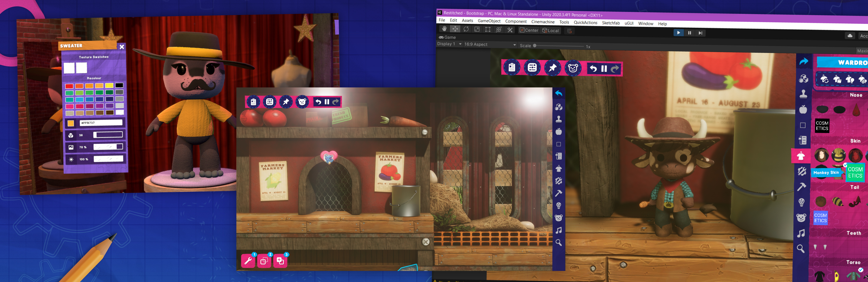Open the apple category in Unity game sidebar

click(x=803, y=109)
